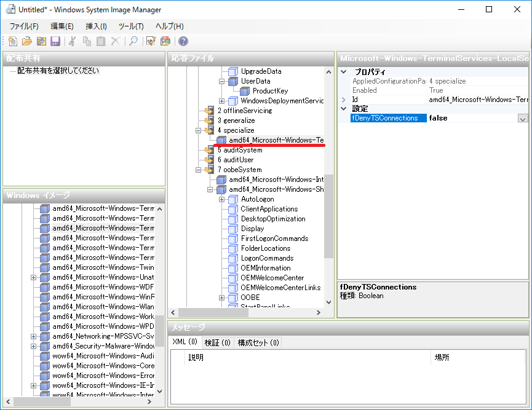Click the validate answer file icon
Screen dimensions: 532x410
[x=151, y=41]
